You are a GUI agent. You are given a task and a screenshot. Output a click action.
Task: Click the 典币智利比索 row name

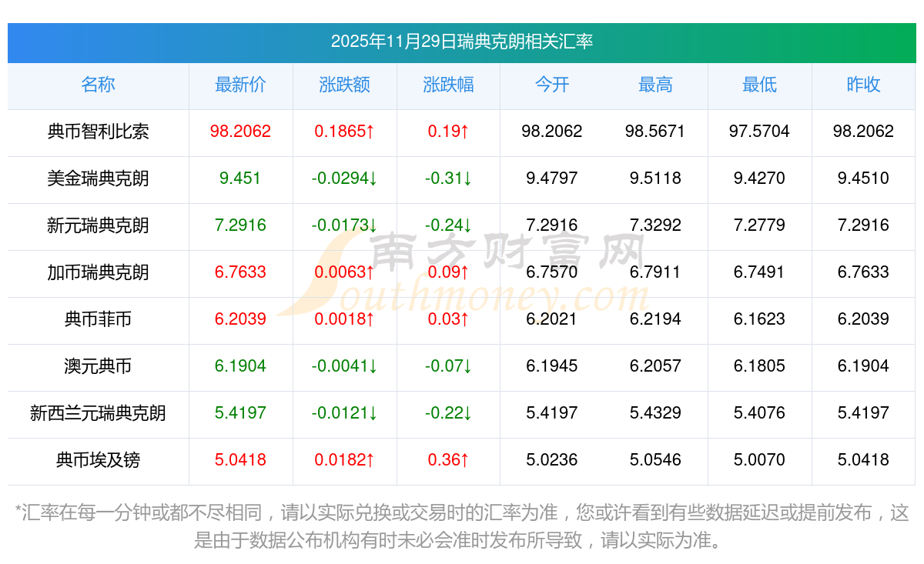[98, 132]
